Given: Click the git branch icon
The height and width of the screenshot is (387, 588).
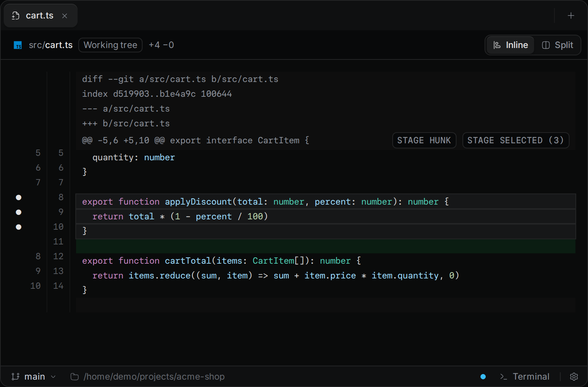Looking at the screenshot, I should pos(16,377).
